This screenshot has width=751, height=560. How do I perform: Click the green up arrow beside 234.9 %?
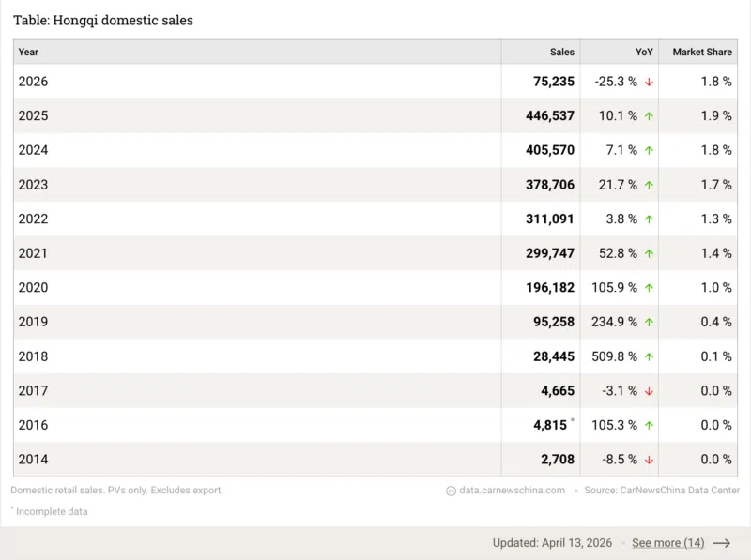point(649,323)
